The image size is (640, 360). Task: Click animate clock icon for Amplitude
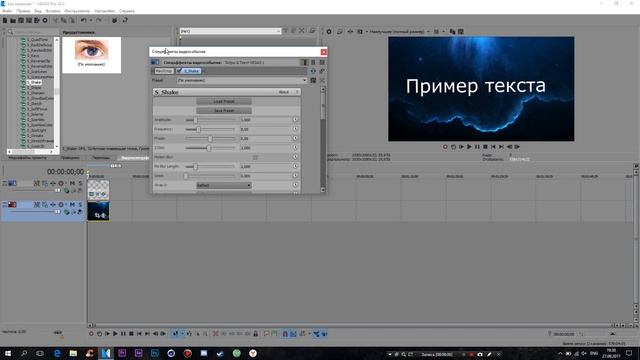coord(295,120)
